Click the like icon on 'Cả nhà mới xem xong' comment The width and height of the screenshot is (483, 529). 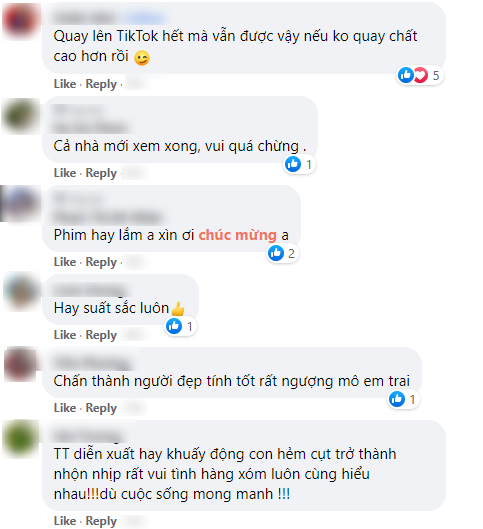click(293, 164)
